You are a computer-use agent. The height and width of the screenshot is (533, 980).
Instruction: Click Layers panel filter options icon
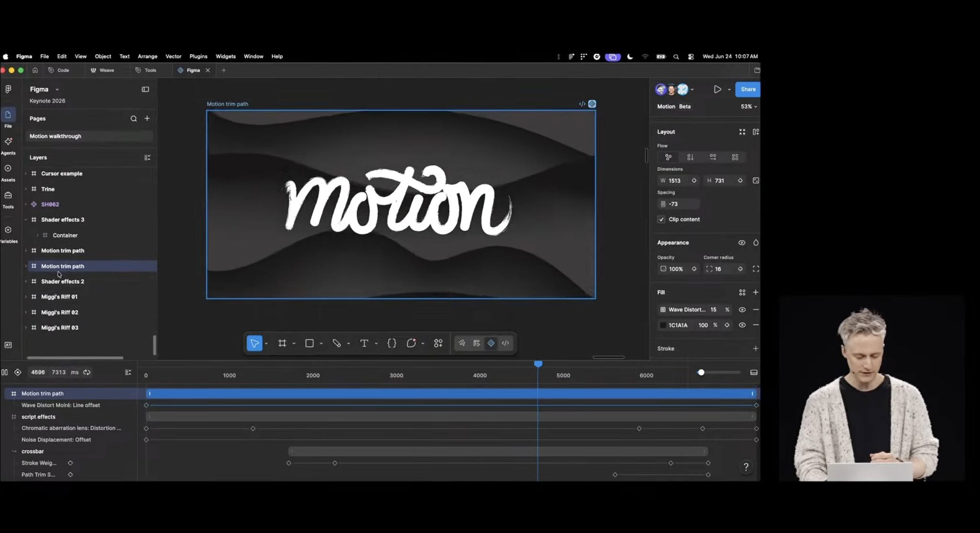(x=147, y=157)
